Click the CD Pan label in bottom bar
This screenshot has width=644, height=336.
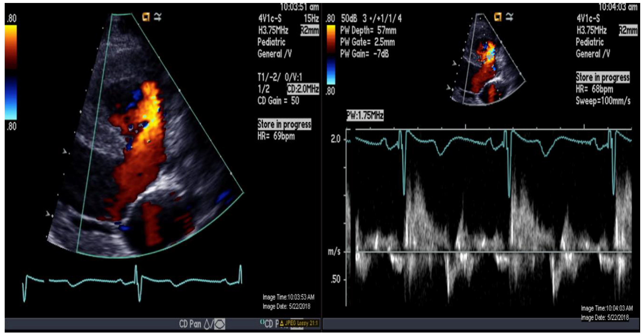[x=190, y=324]
